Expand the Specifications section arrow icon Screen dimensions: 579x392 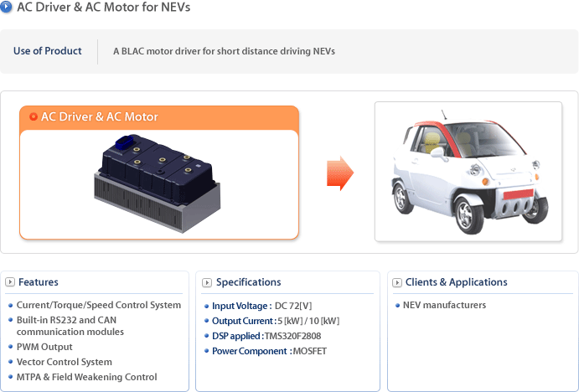pos(207,282)
